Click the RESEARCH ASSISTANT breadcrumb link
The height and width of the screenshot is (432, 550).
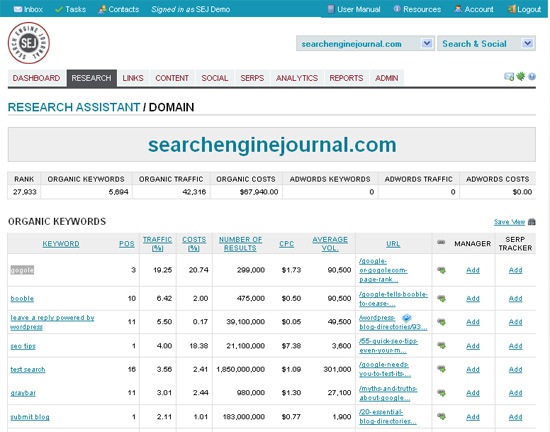click(x=74, y=107)
